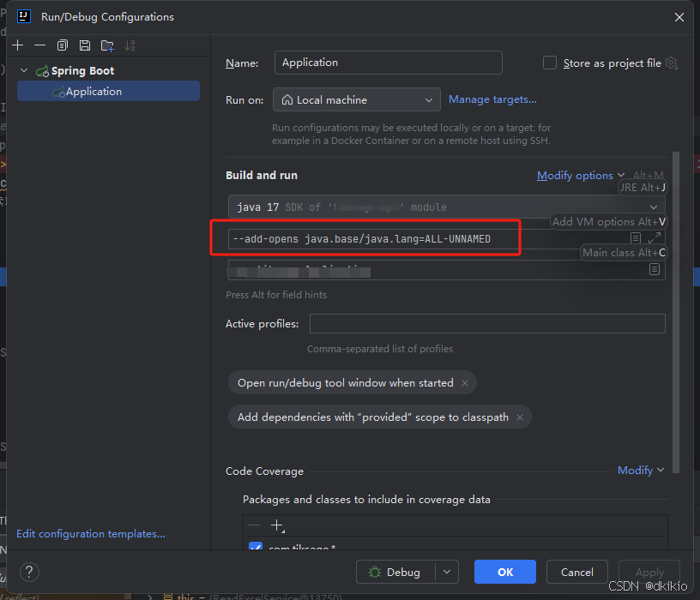The width and height of the screenshot is (700, 600).
Task: Edit the Name field
Action: point(388,63)
